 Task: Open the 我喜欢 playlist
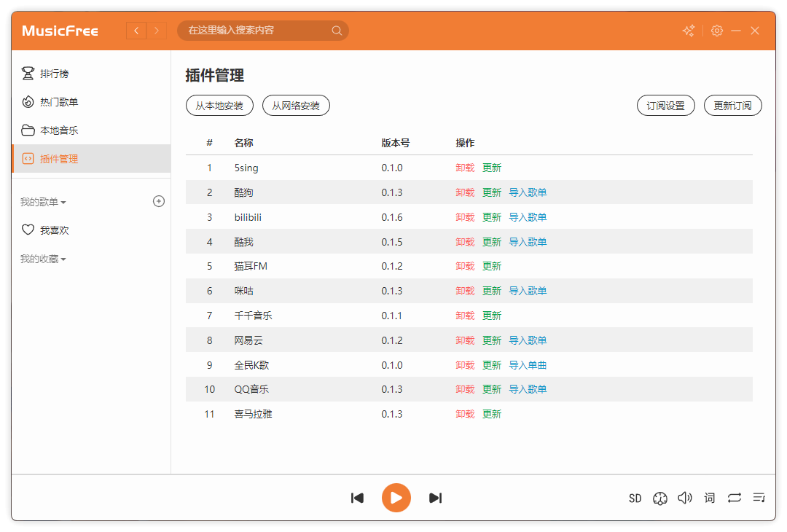[x=91, y=230]
